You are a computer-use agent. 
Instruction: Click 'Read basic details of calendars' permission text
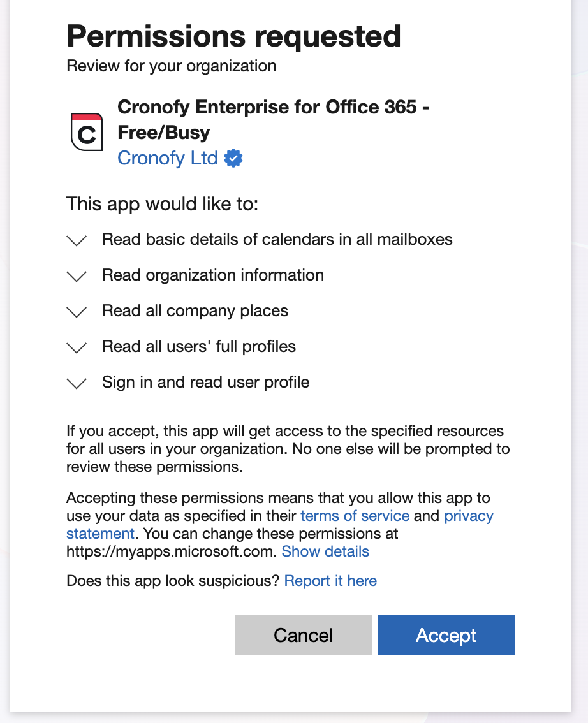(x=277, y=240)
